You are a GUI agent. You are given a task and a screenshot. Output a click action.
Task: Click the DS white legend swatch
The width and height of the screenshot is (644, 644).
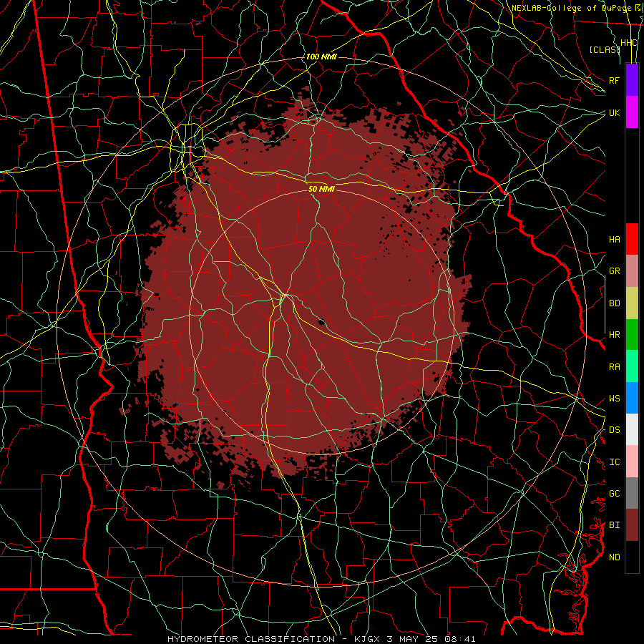coord(632,429)
